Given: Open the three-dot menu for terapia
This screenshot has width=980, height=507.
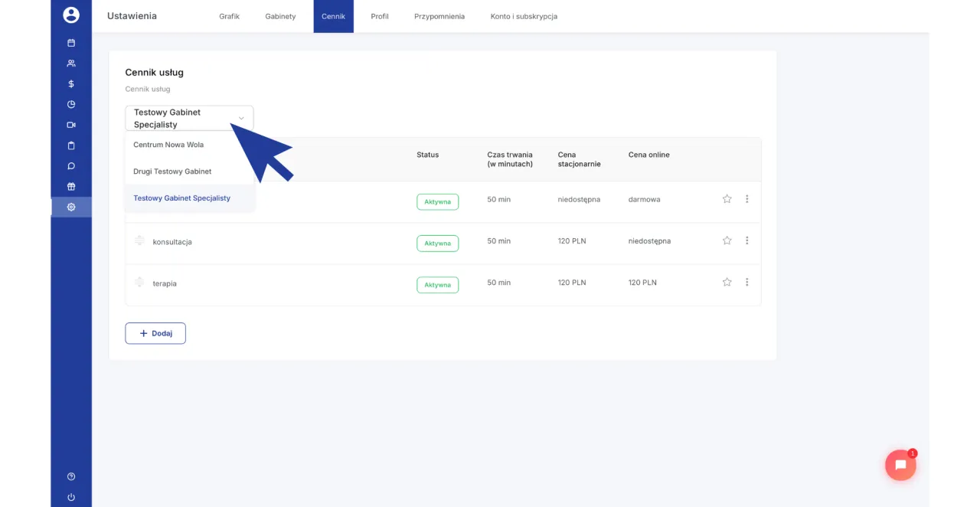Looking at the screenshot, I should (x=746, y=282).
